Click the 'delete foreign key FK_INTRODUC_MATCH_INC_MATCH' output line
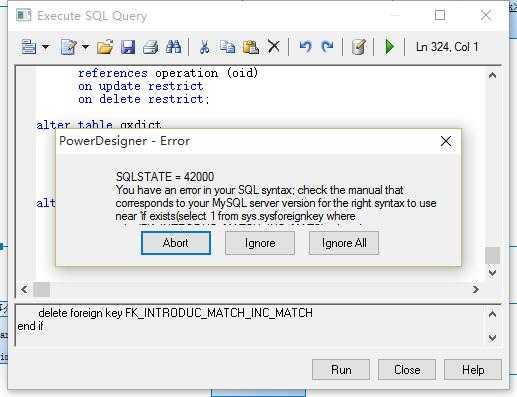 click(175, 313)
